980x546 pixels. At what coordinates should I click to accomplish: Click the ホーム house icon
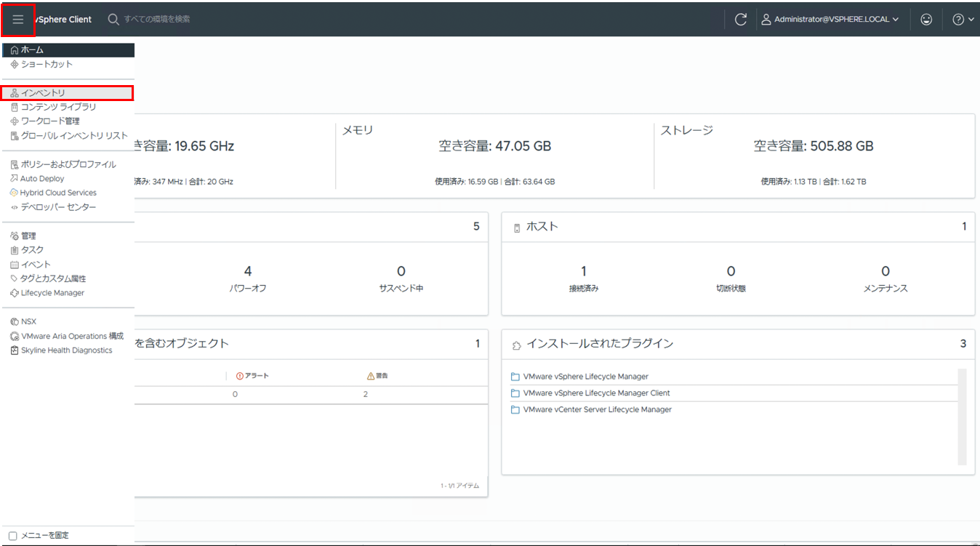pyautogui.click(x=15, y=50)
